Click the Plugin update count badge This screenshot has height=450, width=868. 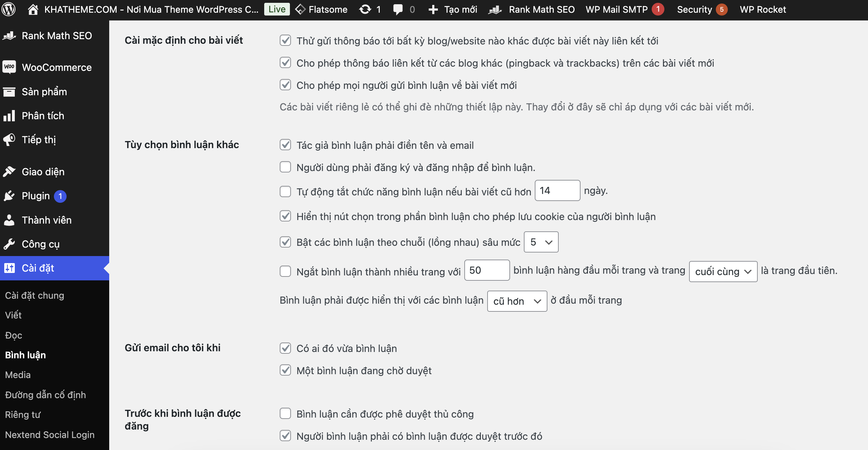[x=60, y=196]
